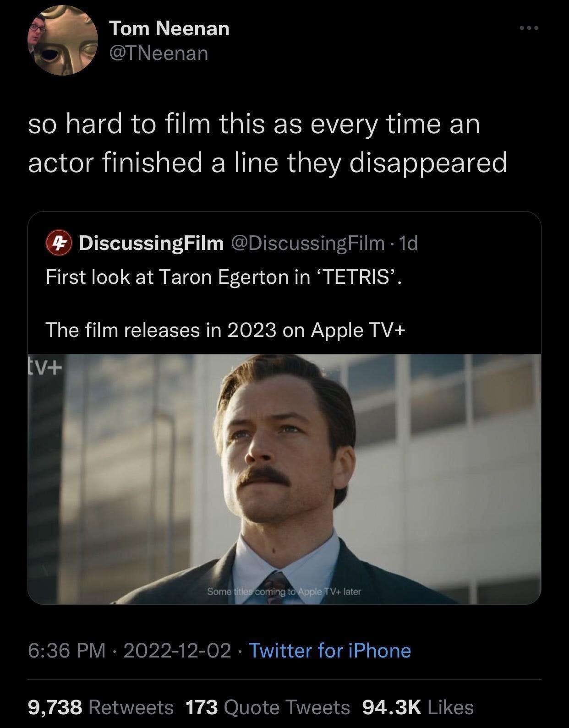Screen dimensions: 569x728
Task: Open Tom Neenan's profile avatar
Action: pyautogui.click(x=63, y=41)
